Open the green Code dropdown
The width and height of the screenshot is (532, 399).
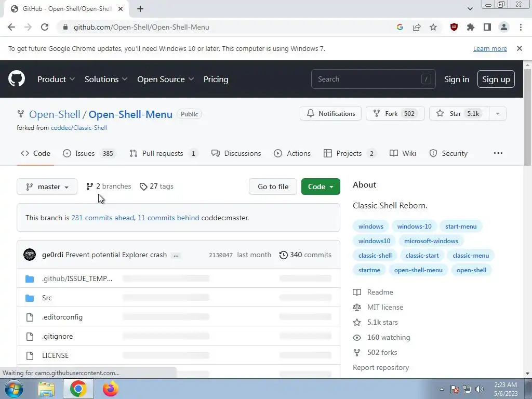(321, 187)
